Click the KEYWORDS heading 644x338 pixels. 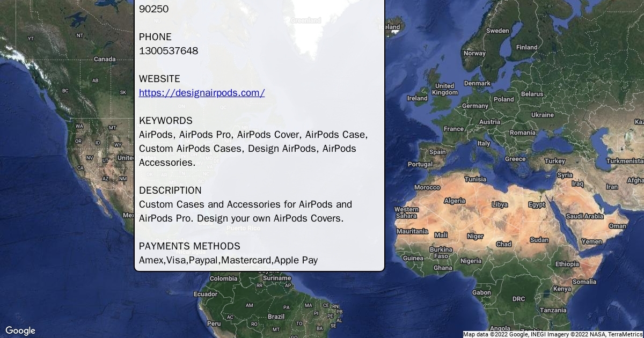(165, 121)
